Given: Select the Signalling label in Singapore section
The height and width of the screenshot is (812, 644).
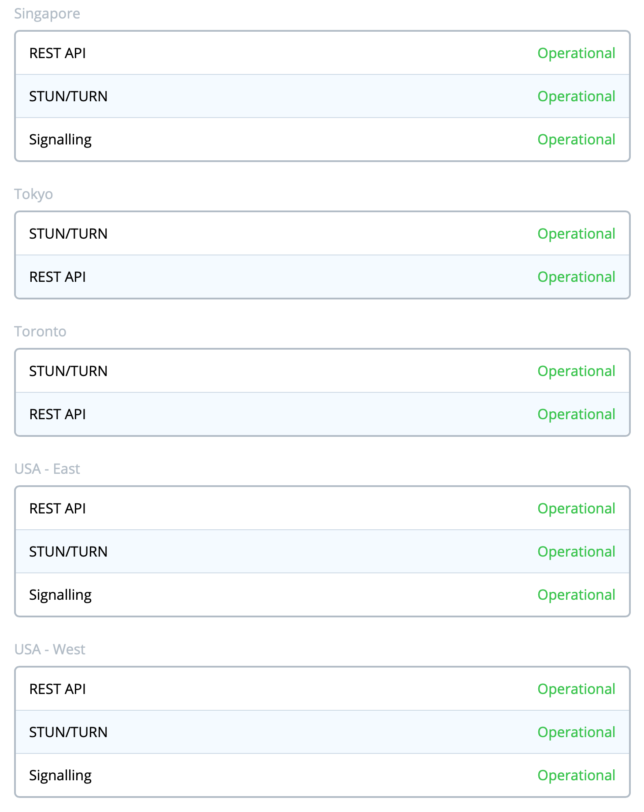Looking at the screenshot, I should 60,140.
